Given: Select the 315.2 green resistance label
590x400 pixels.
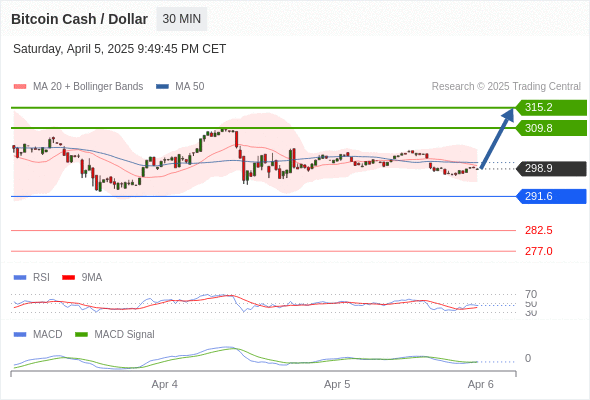Looking at the screenshot, I should coord(551,108).
